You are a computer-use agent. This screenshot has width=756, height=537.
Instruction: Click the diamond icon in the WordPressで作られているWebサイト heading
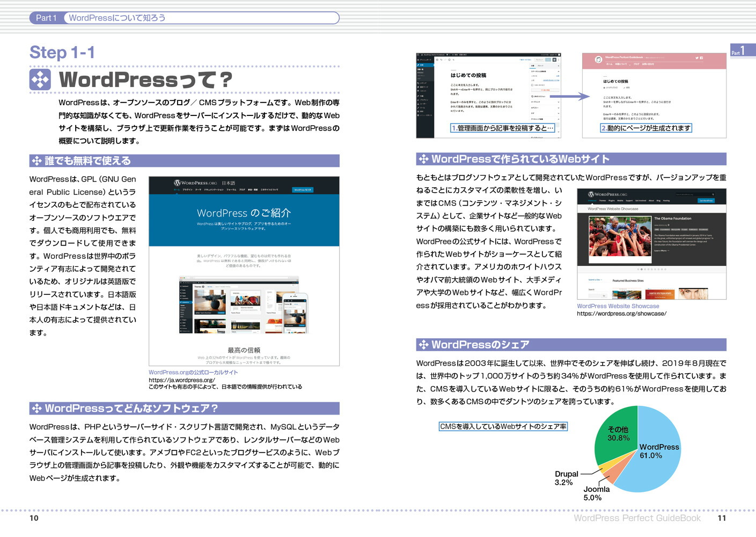tap(423, 159)
